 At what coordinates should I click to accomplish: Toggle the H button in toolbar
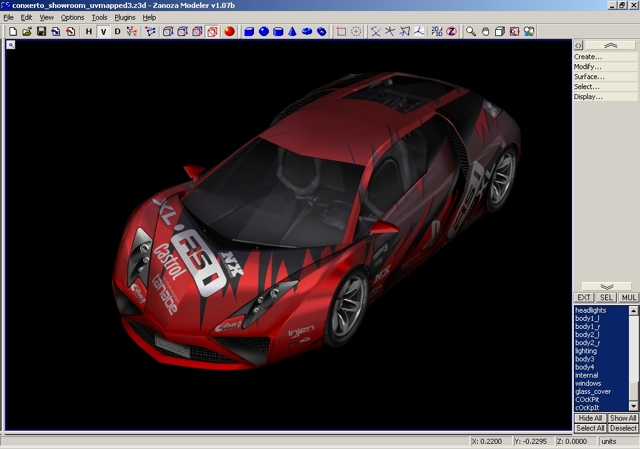(x=88, y=31)
